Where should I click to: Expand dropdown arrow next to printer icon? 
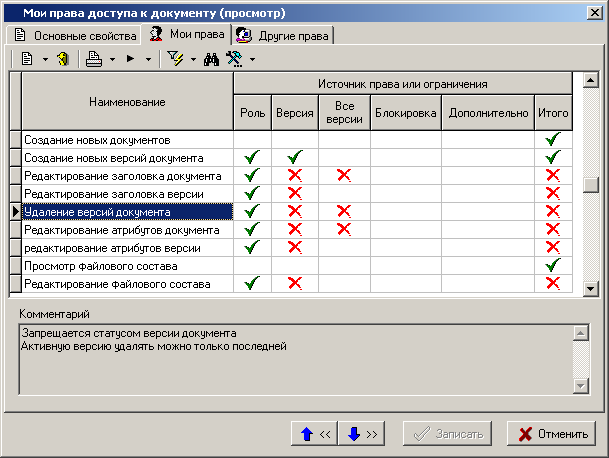point(112,60)
